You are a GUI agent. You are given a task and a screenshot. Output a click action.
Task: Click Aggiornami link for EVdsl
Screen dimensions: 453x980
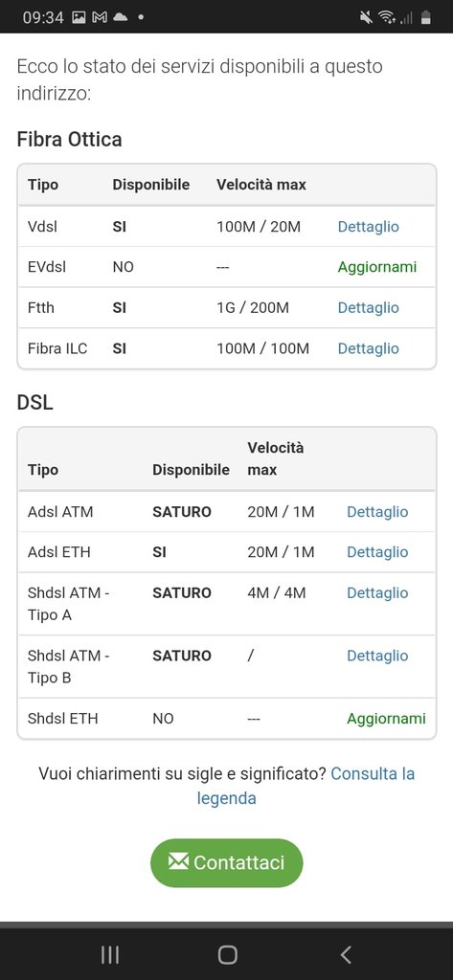pyautogui.click(x=376, y=267)
